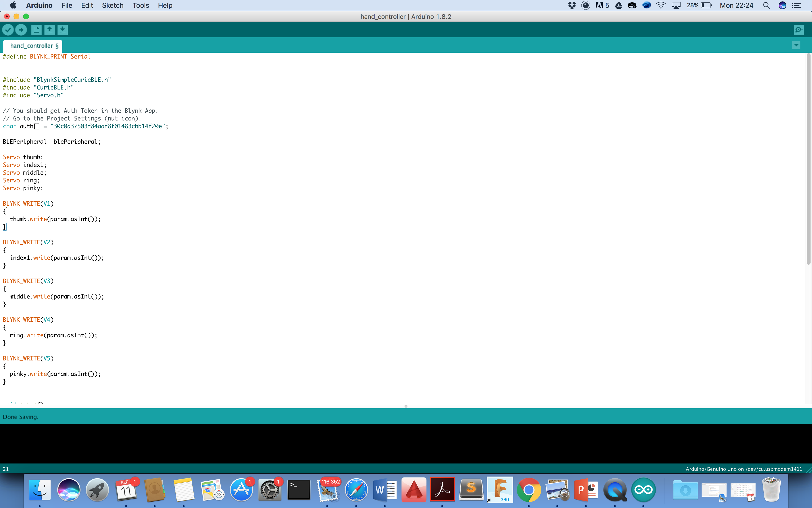Open Notes from the Dock
This screenshot has height=508, width=812.
click(x=183, y=490)
